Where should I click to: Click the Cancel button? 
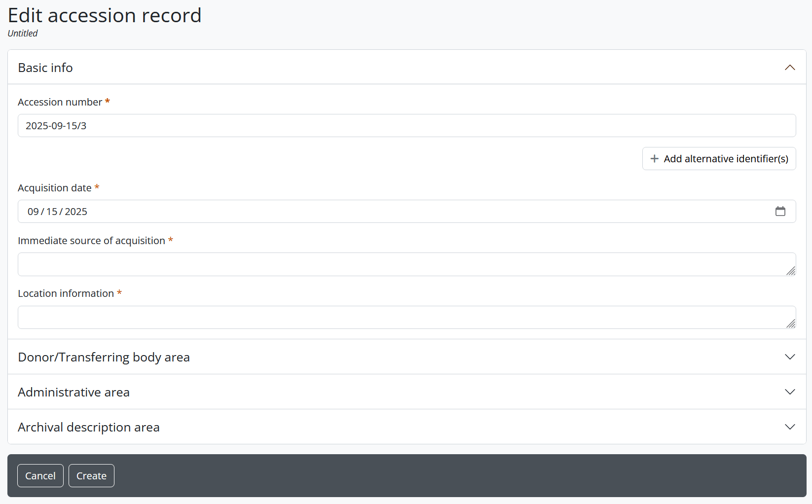40,476
